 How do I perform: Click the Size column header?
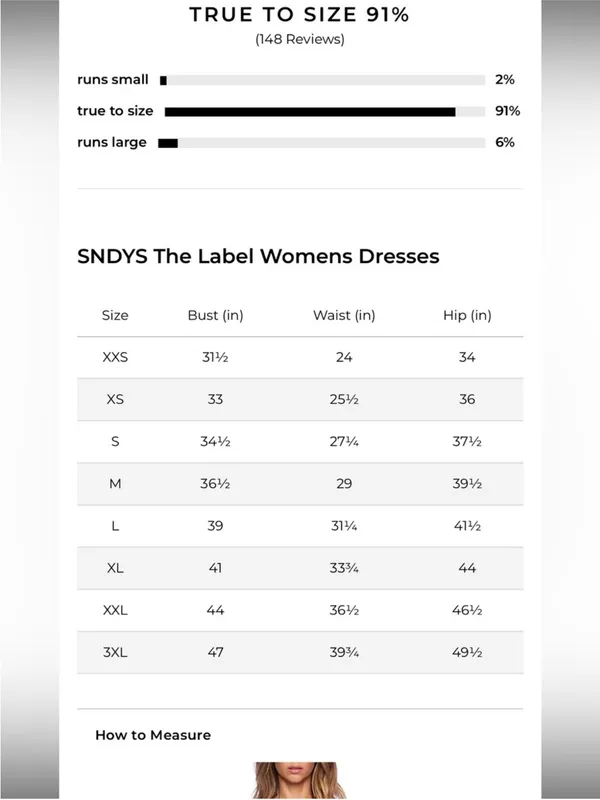pos(115,315)
